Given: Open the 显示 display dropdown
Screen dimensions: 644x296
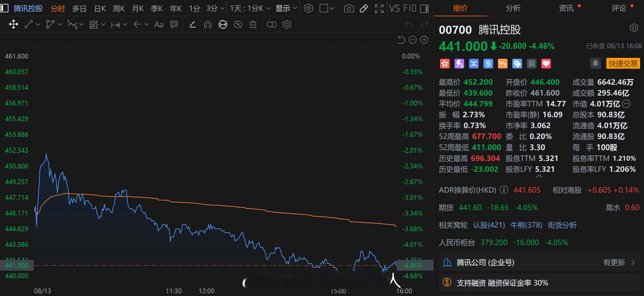Looking at the screenshot, I should point(286,8).
